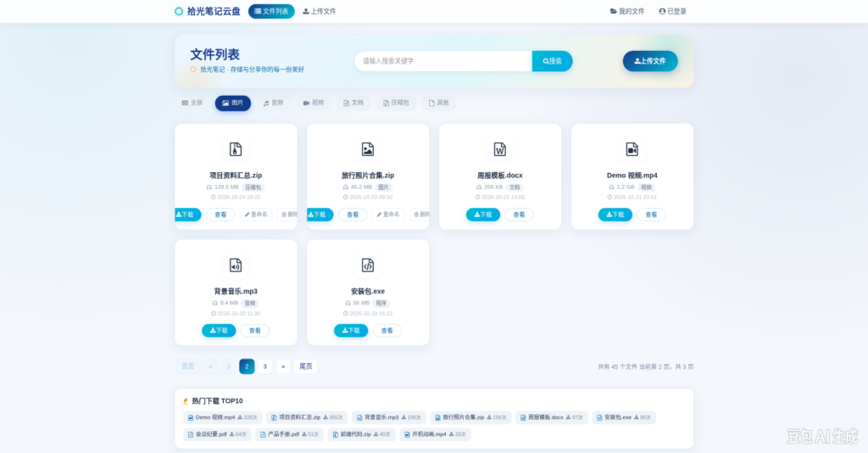The width and height of the screenshot is (868, 453).
Task: Open 安装包.exe in the TOP10 list
Action: pyautogui.click(x=624, y=417)
